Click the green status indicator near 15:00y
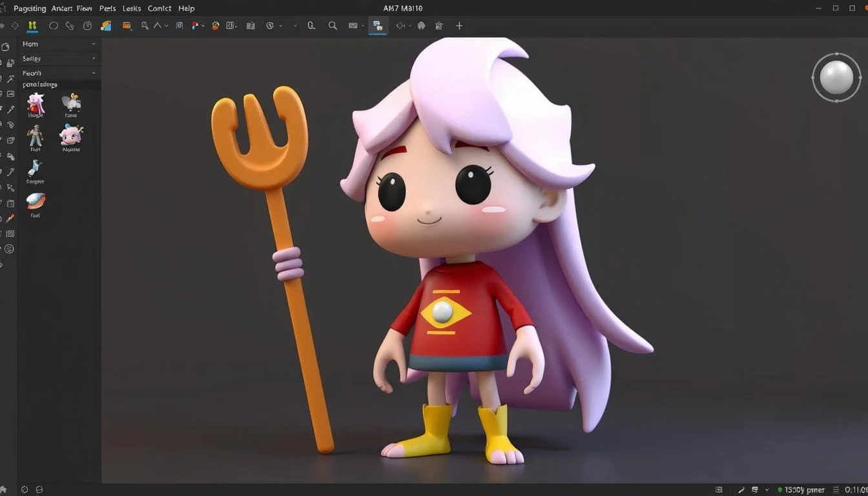Image resolution: width=868 pixels, height=496 pixels. [x=780, y=490]
